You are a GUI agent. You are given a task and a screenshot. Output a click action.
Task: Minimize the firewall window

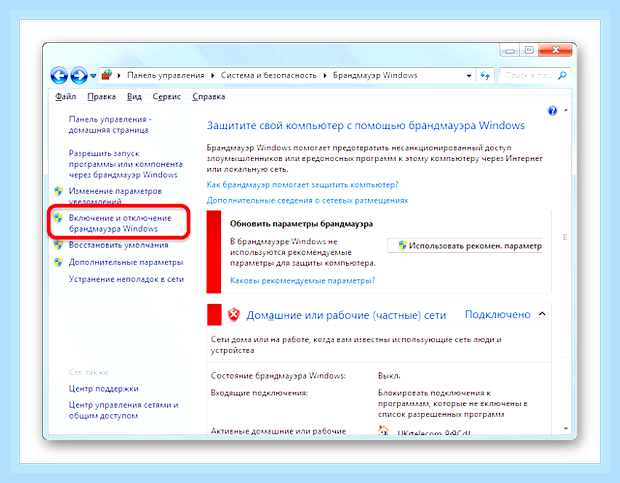[x=510, y=51]
